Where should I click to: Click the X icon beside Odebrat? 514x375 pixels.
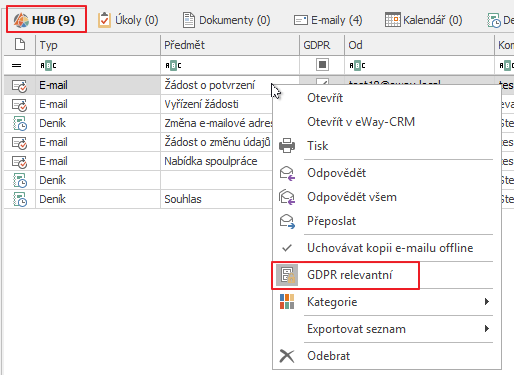pos(287,356)
